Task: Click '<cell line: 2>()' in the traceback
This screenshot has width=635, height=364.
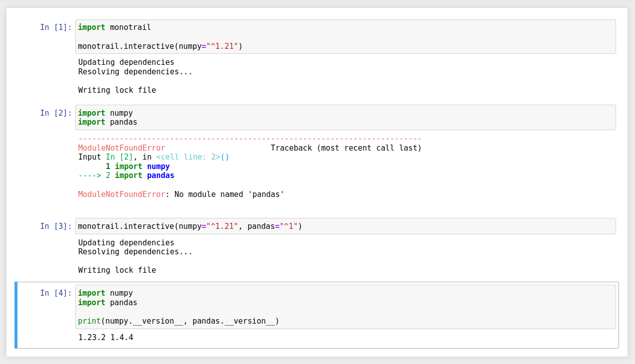Action: tap(193, 157)
